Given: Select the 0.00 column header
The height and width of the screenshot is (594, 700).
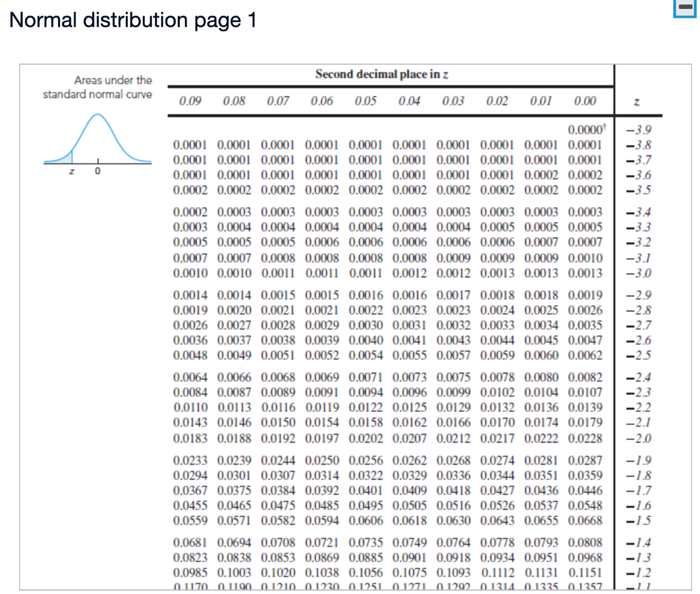Looking at the screenshot, I should point(585,100).
